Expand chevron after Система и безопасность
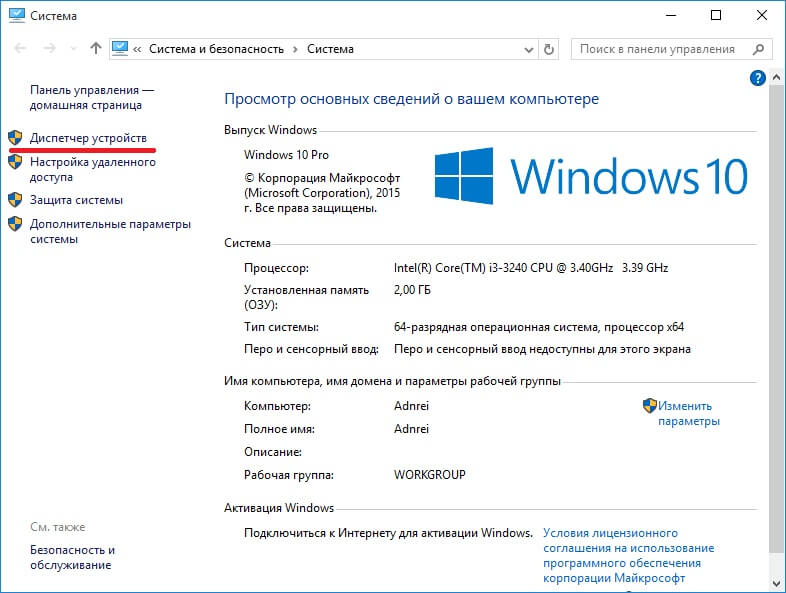This screenshot has width=786, height=593. pos(295,49)
